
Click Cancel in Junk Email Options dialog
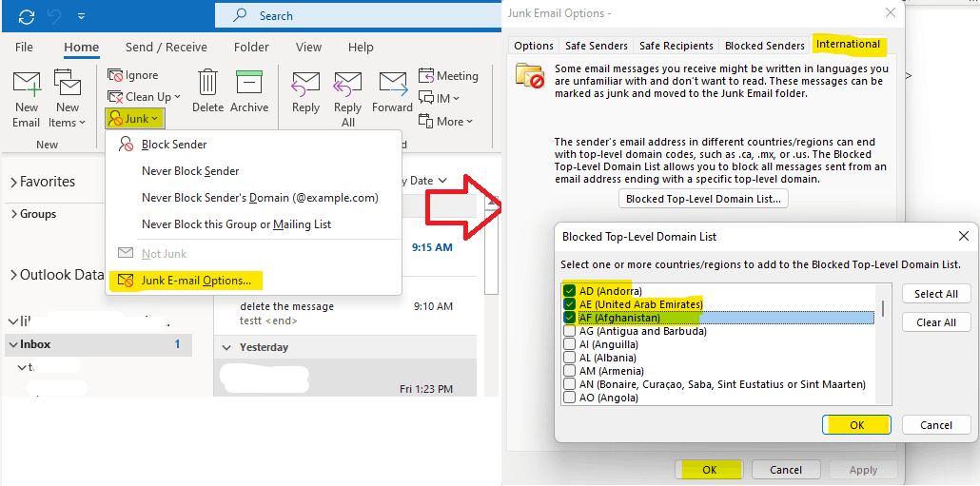point(786,470)
